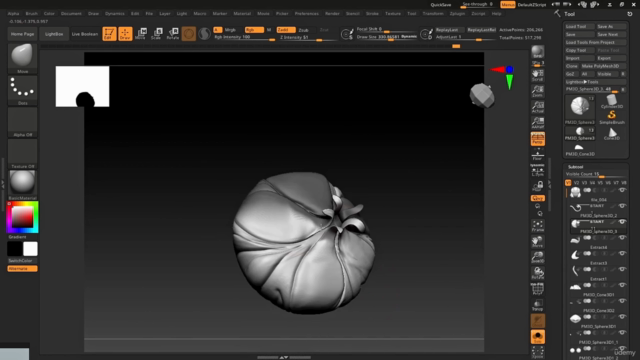The image size is (640, 360).
Task: Toggle Local Symmetry (L.Sym)
Action: click(x=538, y=170)
